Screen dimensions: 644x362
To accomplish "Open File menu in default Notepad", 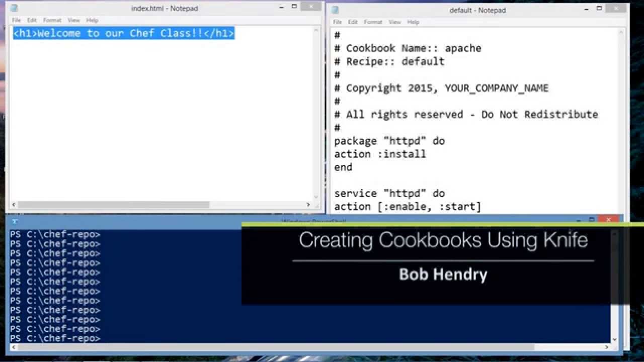I will click(338, 22).
